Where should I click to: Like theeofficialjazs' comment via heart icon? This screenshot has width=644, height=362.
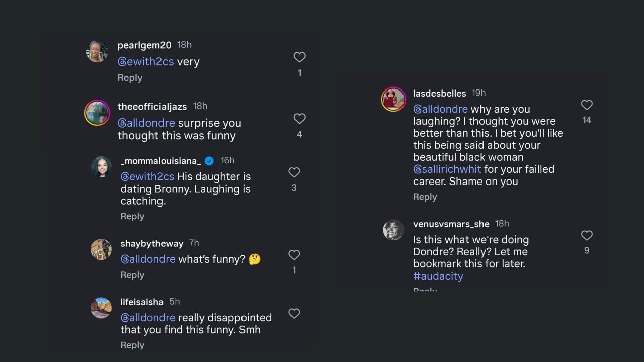299,119
